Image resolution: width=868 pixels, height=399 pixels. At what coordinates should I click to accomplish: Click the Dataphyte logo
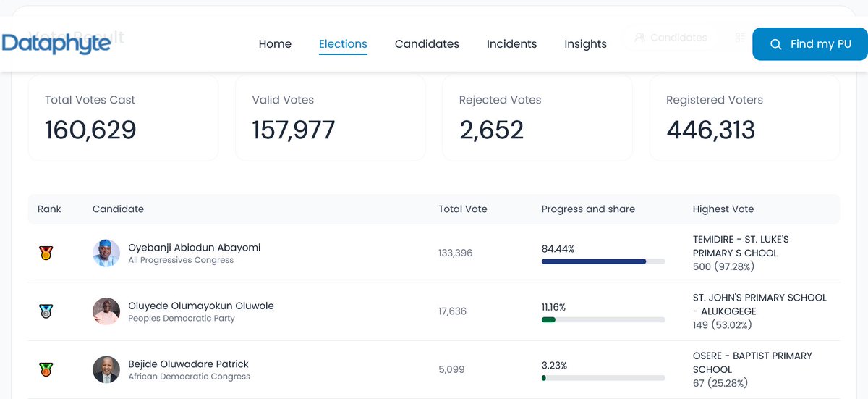(56, 43)
